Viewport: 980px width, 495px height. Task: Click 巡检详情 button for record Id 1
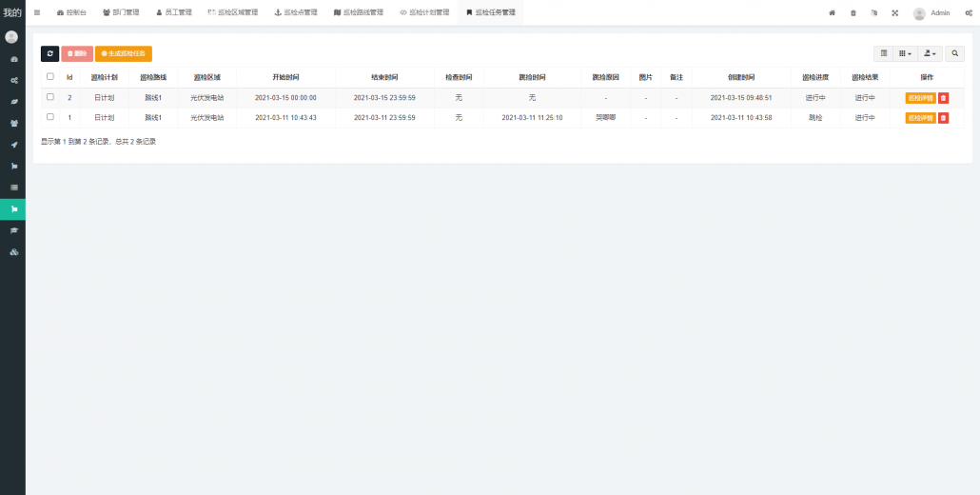[x=920, y=118]
